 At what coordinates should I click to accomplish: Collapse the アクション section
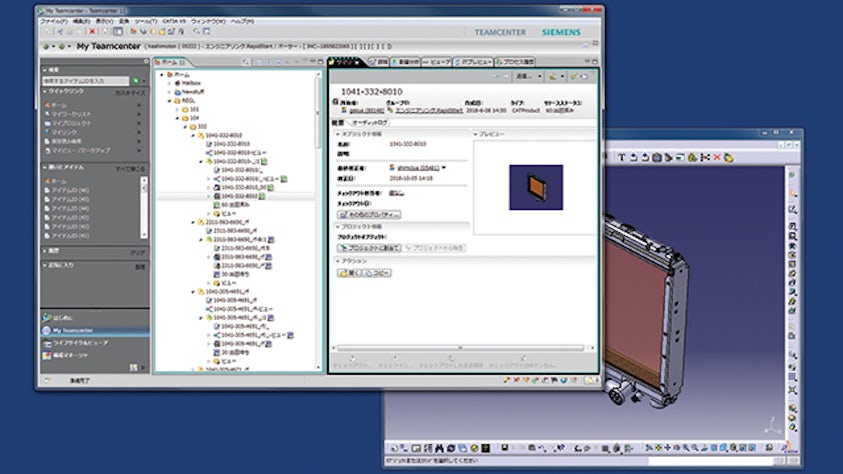(338, 261)
